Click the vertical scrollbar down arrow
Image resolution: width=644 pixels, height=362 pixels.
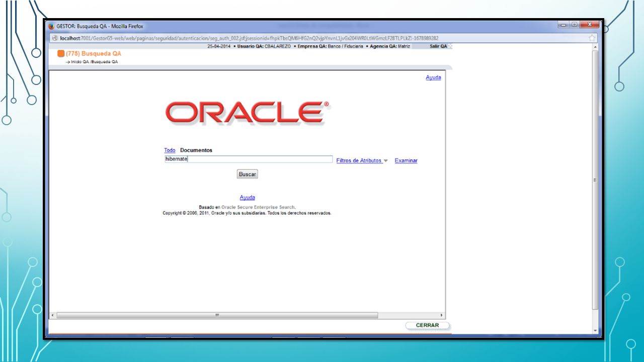pyautogui.click(x=596, y=331)
